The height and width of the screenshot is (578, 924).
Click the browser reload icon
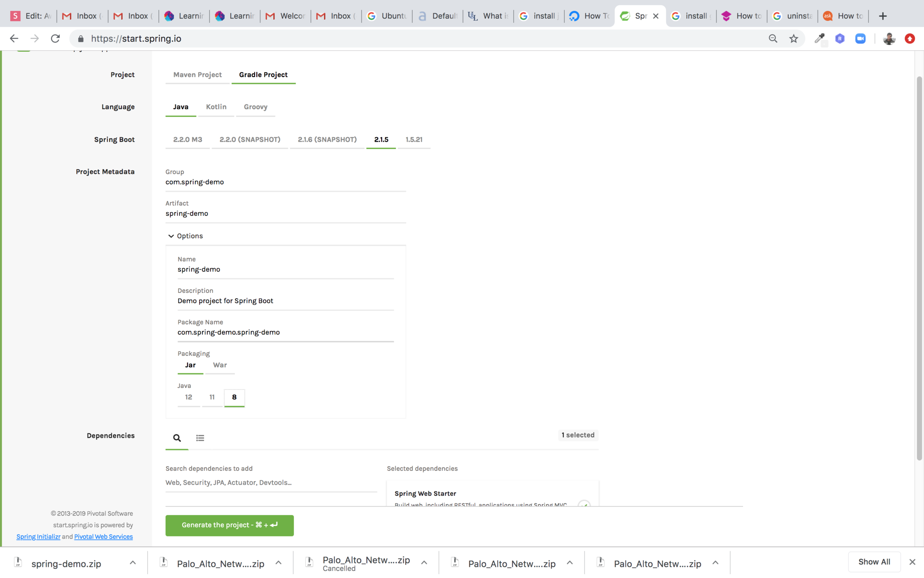click(x=55, y=39)
